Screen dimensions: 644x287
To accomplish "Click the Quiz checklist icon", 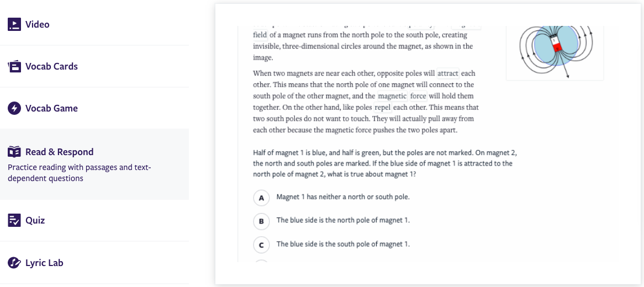I will point(14,220).
